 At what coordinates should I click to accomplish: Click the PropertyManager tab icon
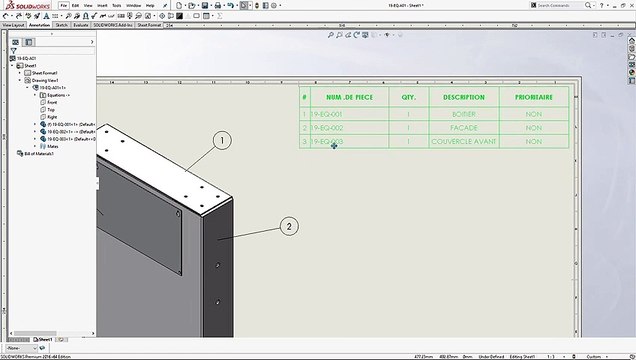pos(29,42)
